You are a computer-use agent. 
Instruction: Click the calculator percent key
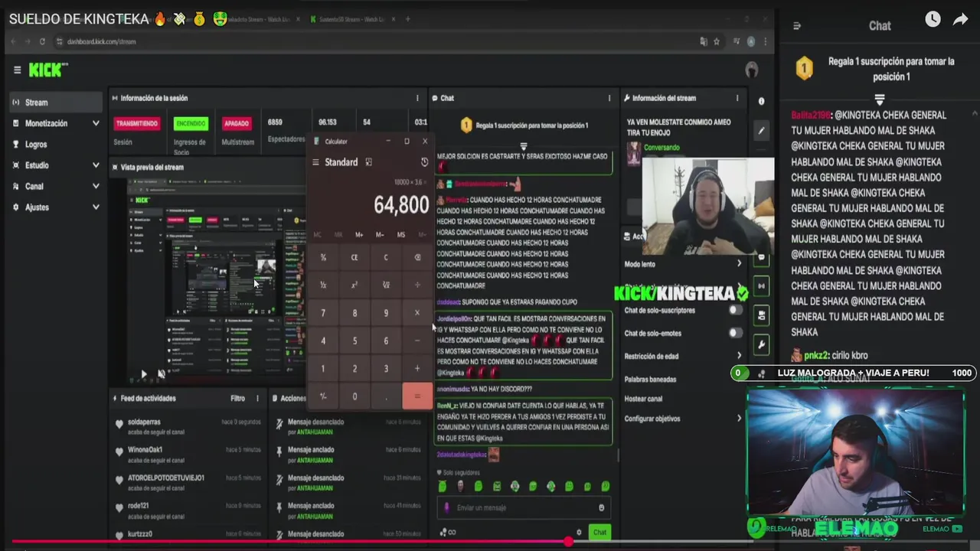point(323,257)
